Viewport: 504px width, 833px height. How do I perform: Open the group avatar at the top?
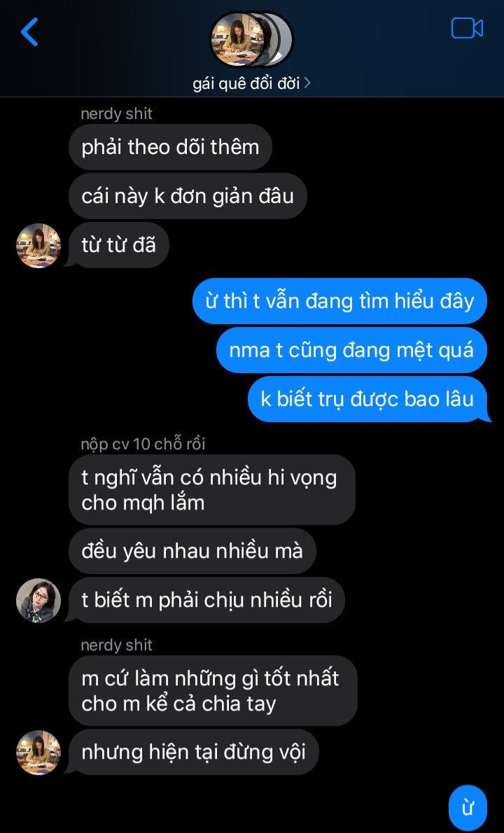coord(251,39)
